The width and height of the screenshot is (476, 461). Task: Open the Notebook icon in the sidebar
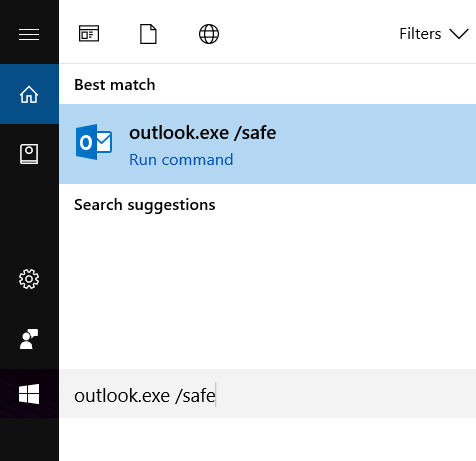coord(29,154)
